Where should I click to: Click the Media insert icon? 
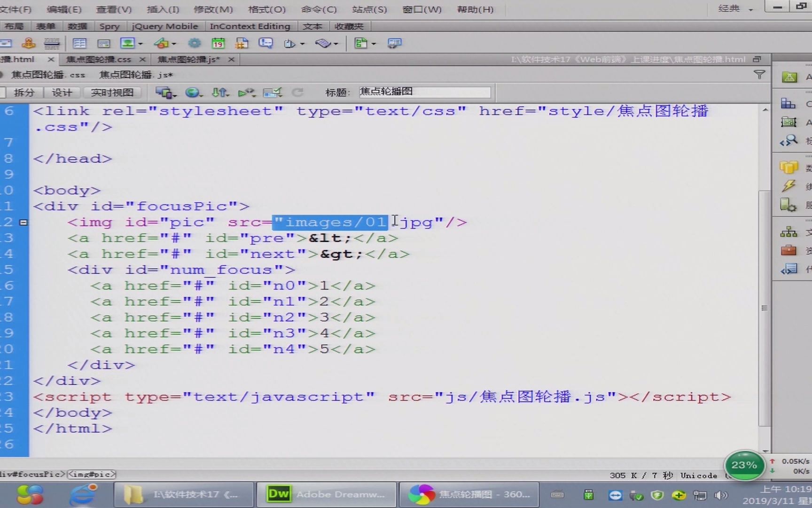(x=161, y=44)
